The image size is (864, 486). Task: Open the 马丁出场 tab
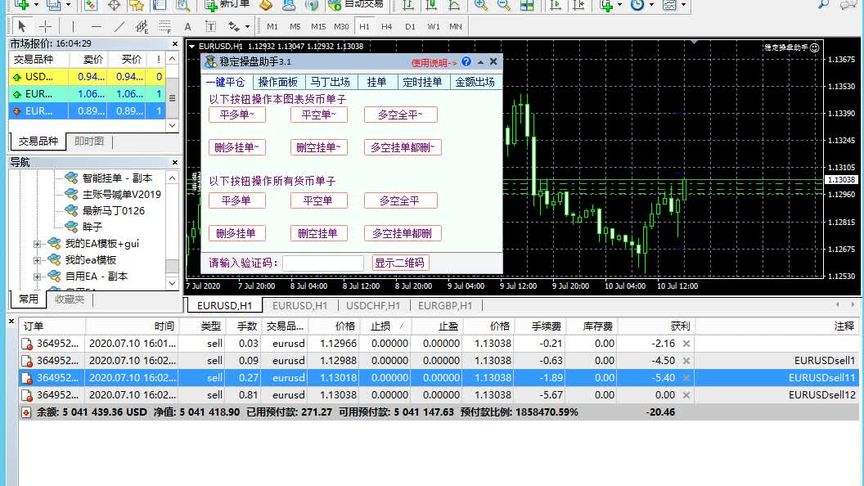click(330, 82)
